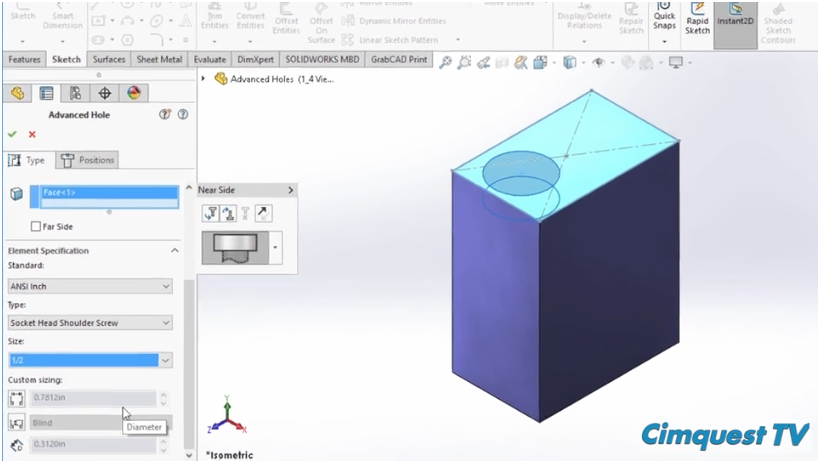This screenshot has height=461, width=820.
Task: Click the Zoom to Area icon
Action: click(x=464, y=63)
